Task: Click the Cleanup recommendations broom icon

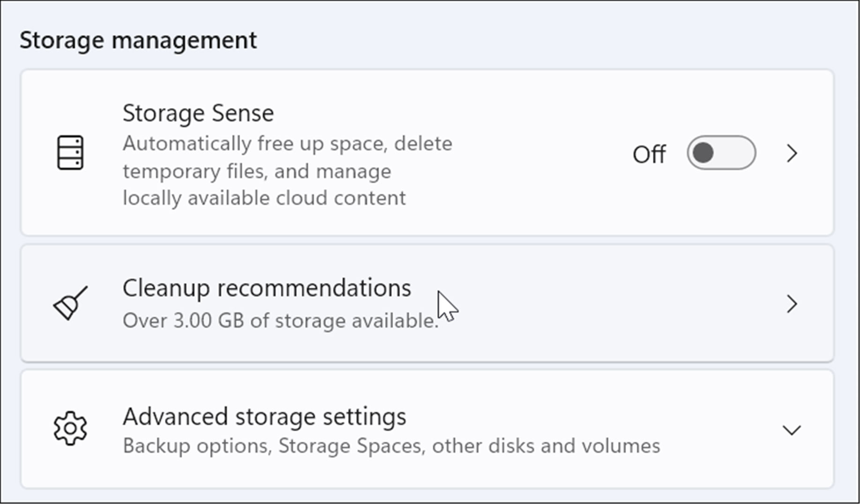Action: coord(70,304)
